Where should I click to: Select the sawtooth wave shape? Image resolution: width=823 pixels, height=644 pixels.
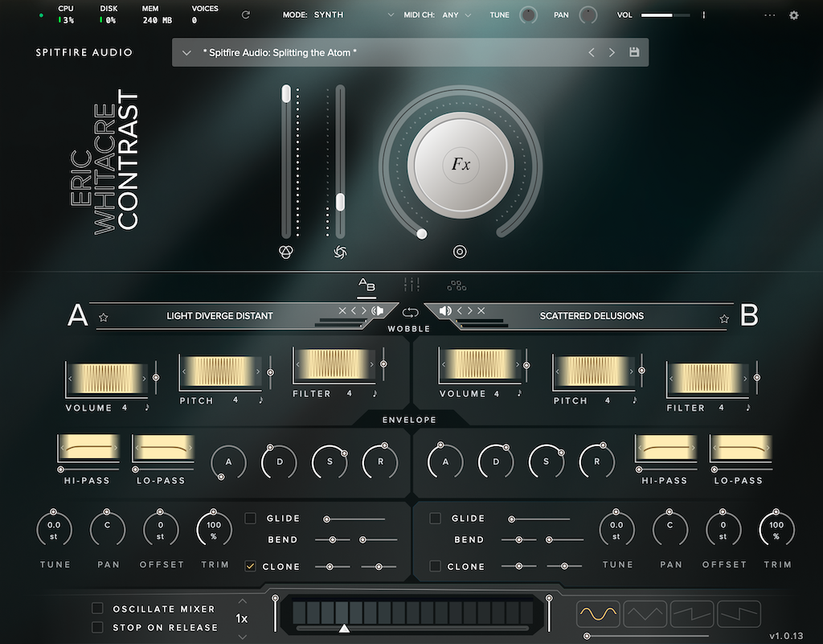[x=692, y=613]
